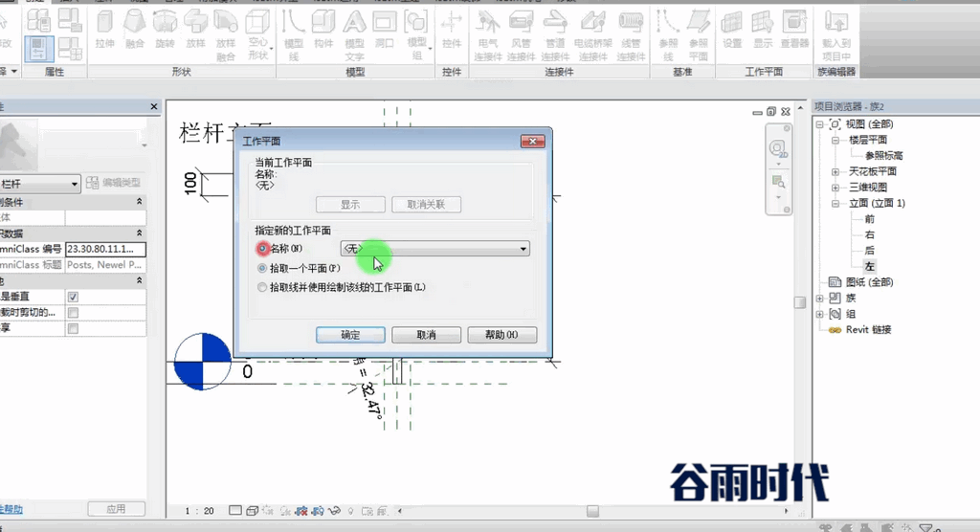This screenshot has width=980, height=532.
Task: Select the 前 elevation view in browser
Action: [869, 219]
